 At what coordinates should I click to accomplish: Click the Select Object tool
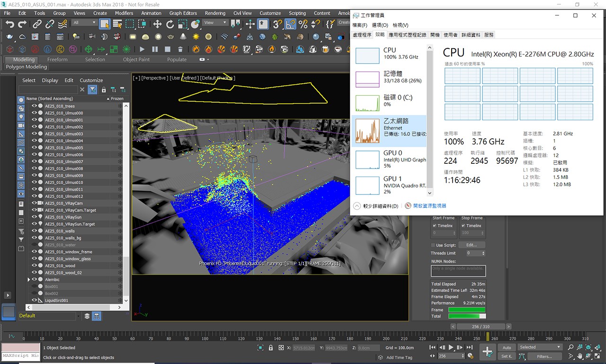tap(105, 24)
